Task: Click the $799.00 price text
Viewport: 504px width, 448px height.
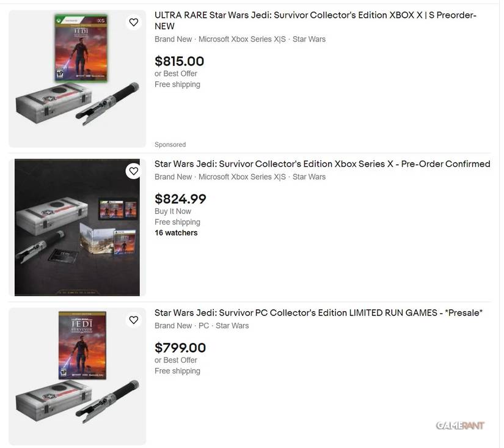Action: coord(180,347)
